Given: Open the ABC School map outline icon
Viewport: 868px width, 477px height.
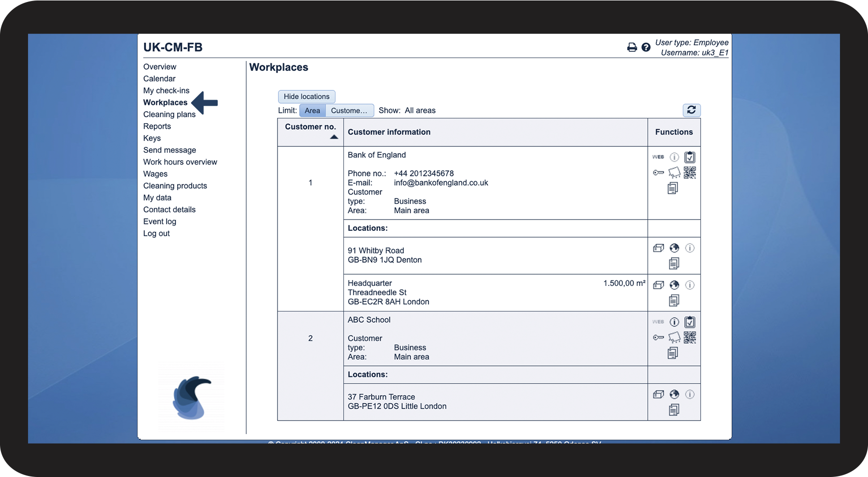Looking at the screenshot, I should coord(674,337).
